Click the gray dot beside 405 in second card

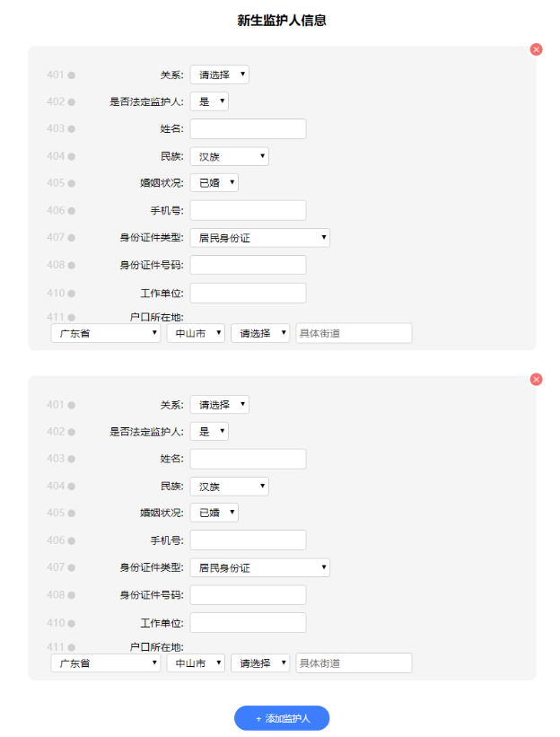tap(72, 513)
